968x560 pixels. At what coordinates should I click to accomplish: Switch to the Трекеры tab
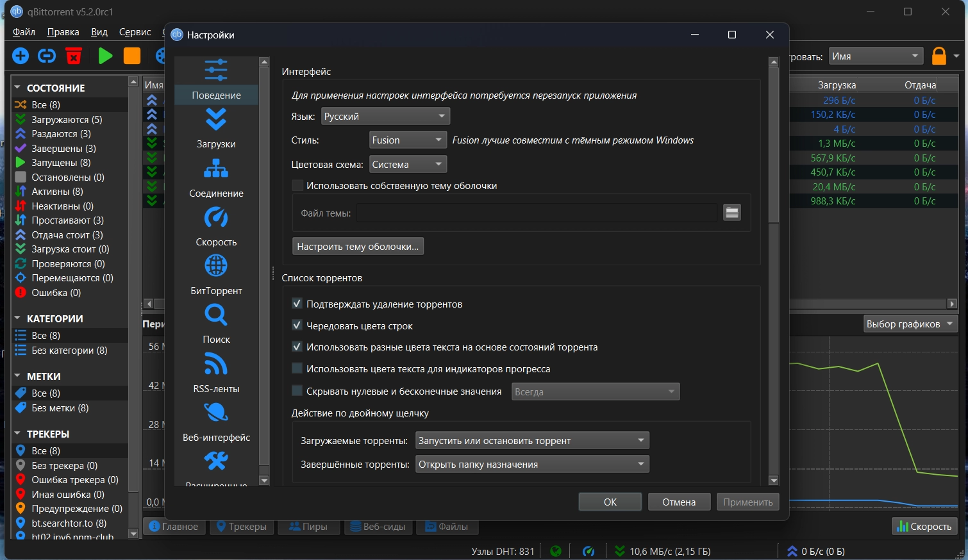(x=242, y=527)
